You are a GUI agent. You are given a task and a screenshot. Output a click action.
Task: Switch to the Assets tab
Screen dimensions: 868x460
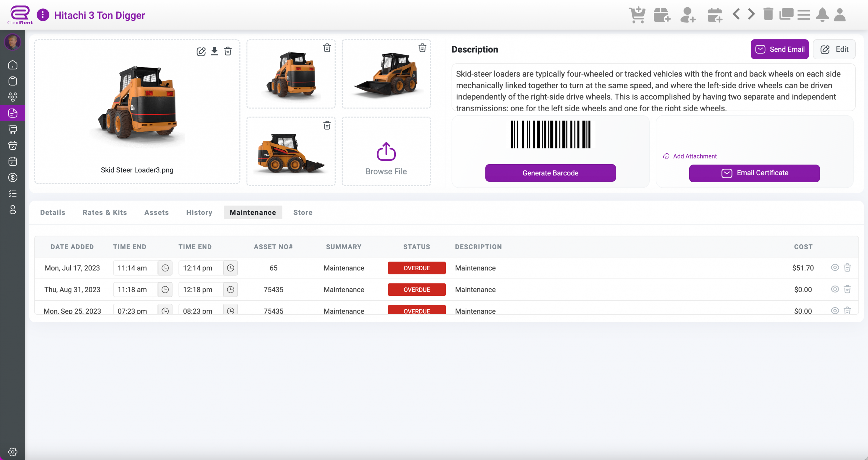[156, 212]
